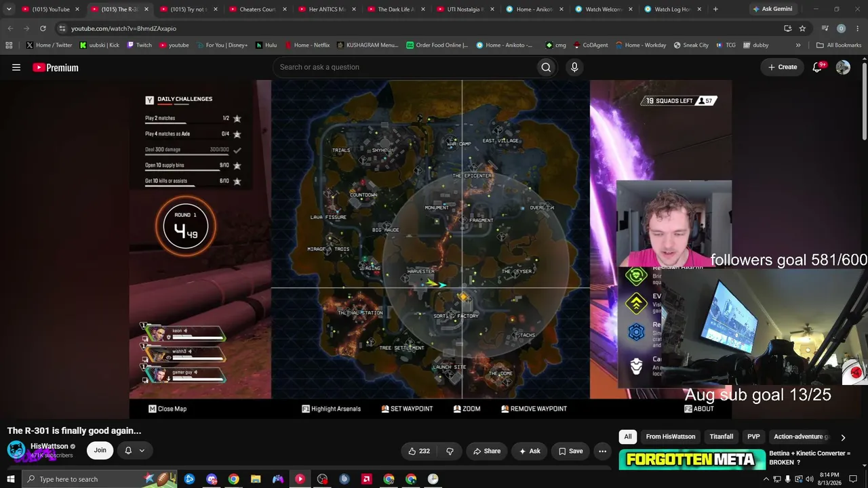Open the 'Home / Twitter' bookmark
The height and width of the screenshot is (488, 868).
[50, 45]
